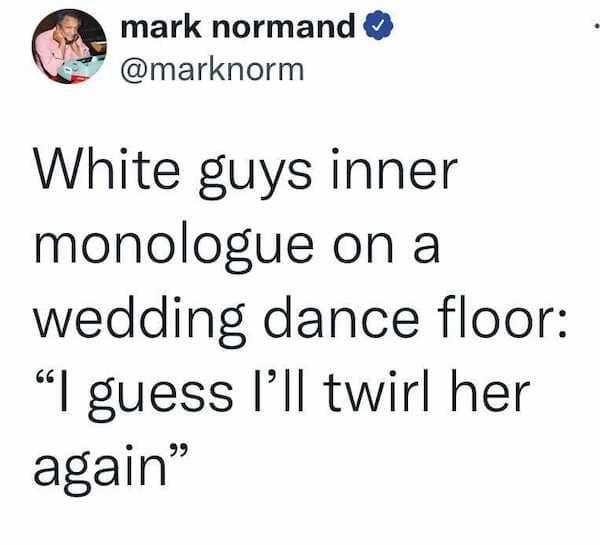Click the closing quotation mark after "again"
The width and height of the screenshot is (600, 545).
point(179,452)
